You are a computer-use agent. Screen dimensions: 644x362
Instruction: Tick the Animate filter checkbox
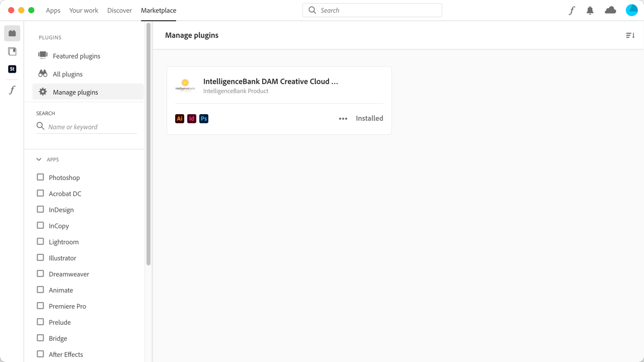pos(40,290)
